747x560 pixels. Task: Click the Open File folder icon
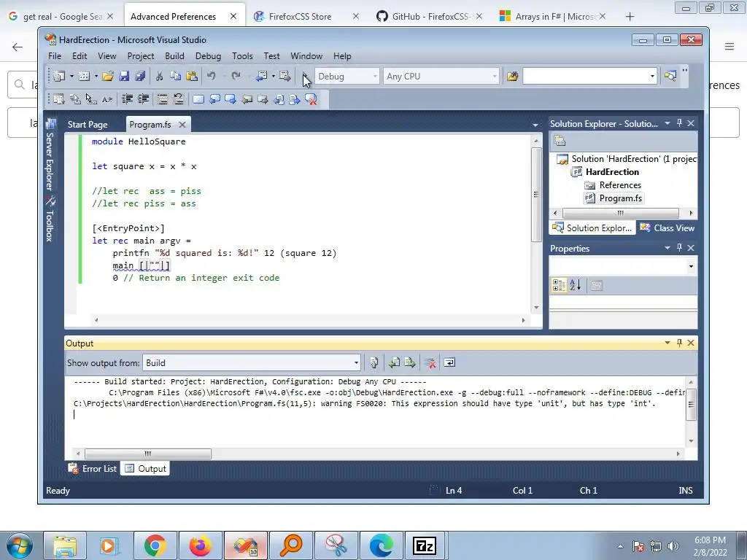pos(108,76)
